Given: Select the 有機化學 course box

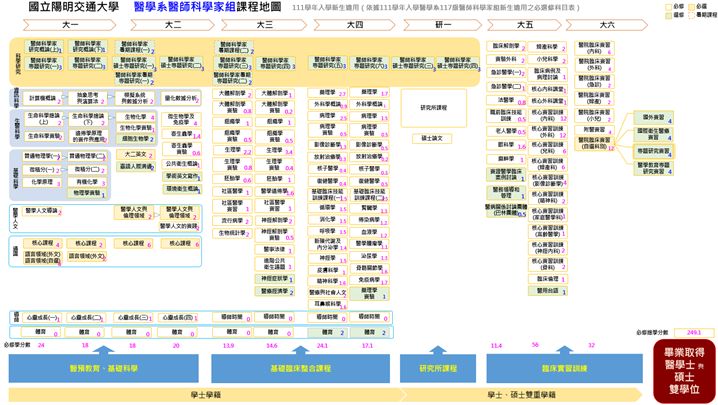Looking at the screenshot, I should pos(87,182).
